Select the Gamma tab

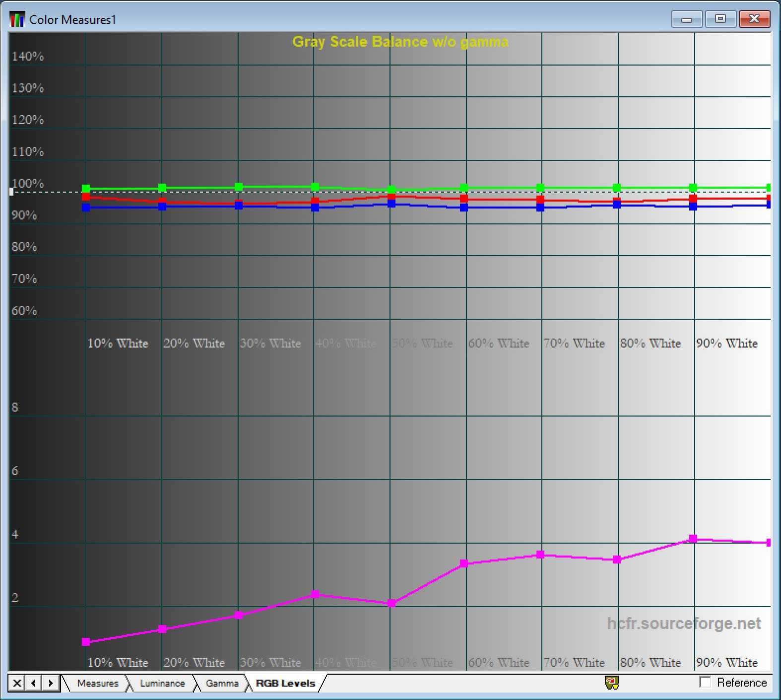(222, 683)
